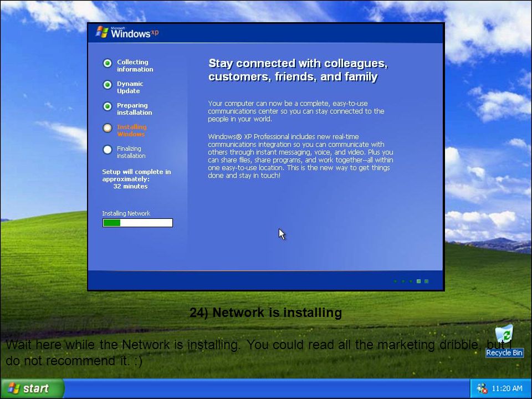Click the '24) Network is installing' caption
532x399 pixels.
point(265,313)
